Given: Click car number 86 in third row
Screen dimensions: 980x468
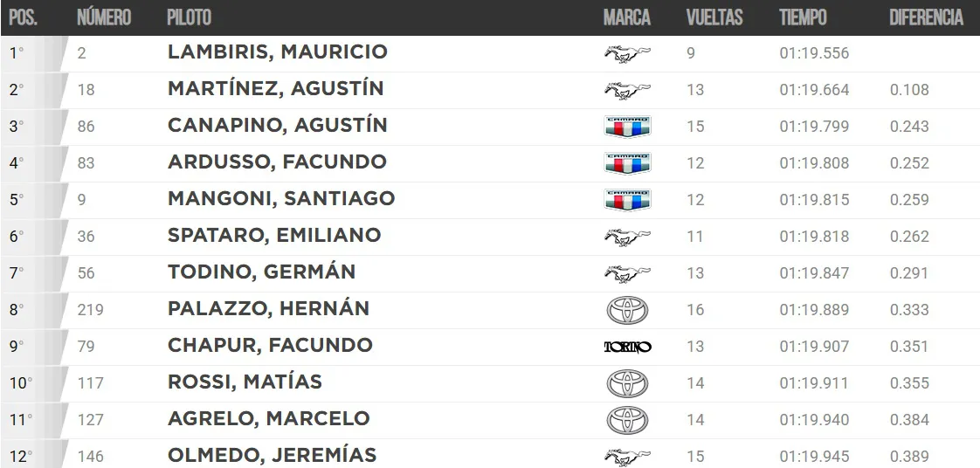Looking at the screenshot, I should tap(86, 127).
